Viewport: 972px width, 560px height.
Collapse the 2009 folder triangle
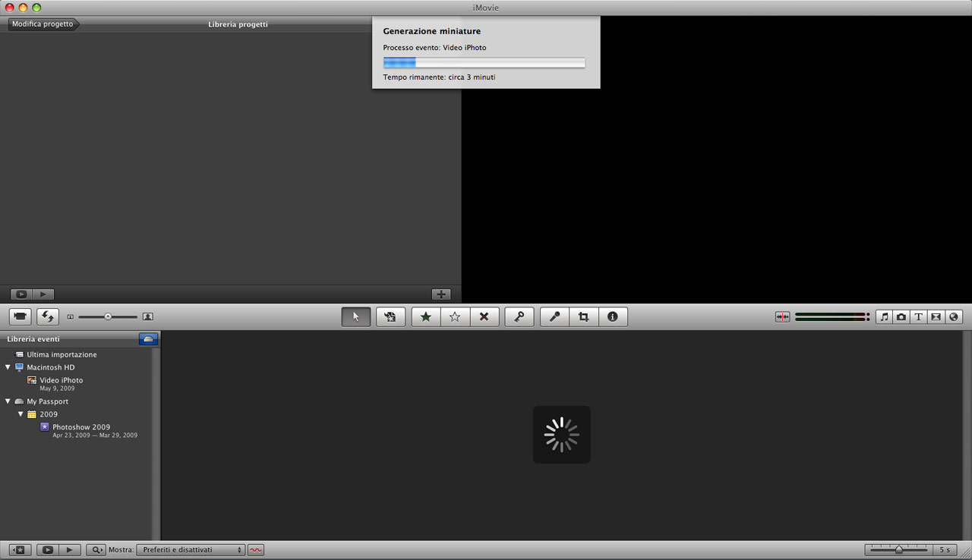[21, 414]
